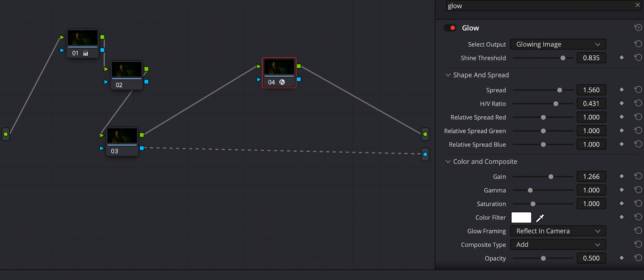Image resolution: width=644 pixels, height=280 pixels.
Task: Open the Glow Framing dropdown
Action: (x=558, y=231)
